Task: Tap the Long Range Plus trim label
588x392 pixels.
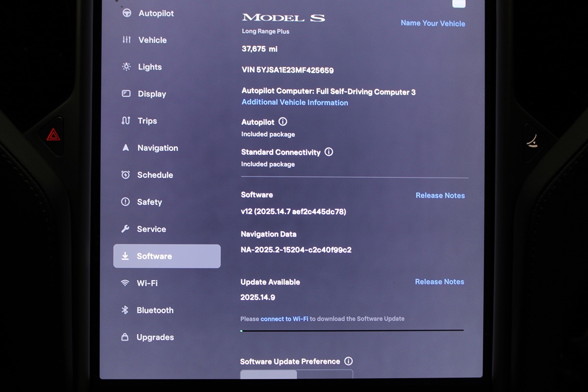Action: pos(266,31)
